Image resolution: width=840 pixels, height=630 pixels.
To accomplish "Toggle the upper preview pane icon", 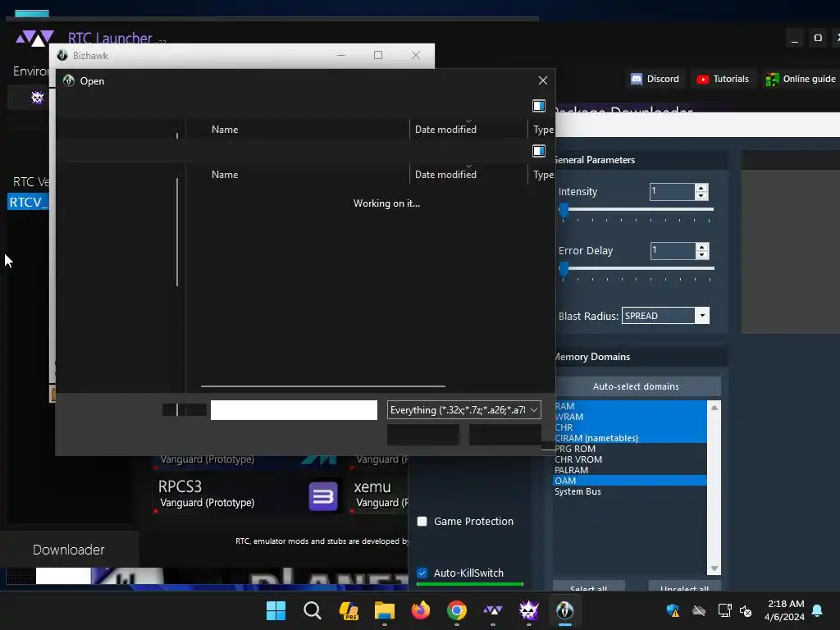I will (539, 106).
